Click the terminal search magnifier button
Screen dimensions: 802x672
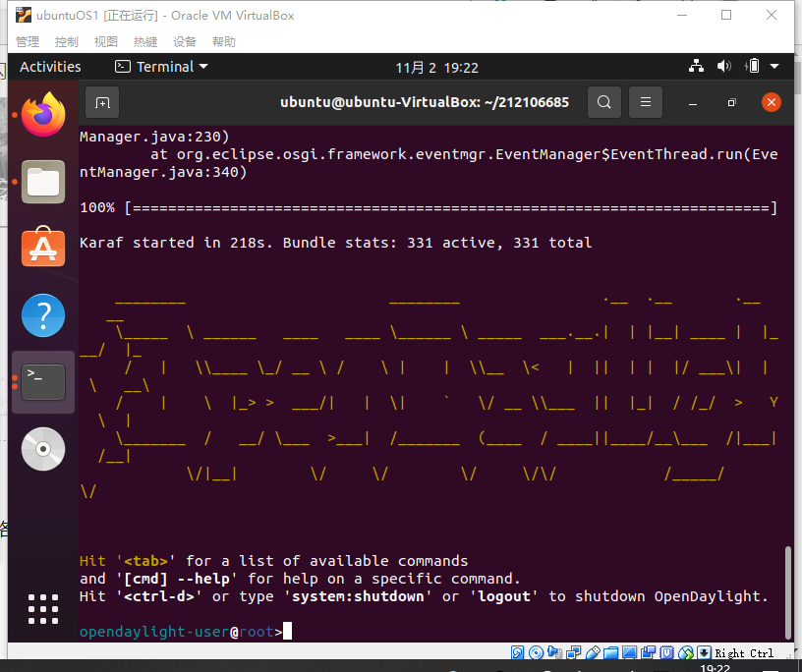[x=604, y=102]
